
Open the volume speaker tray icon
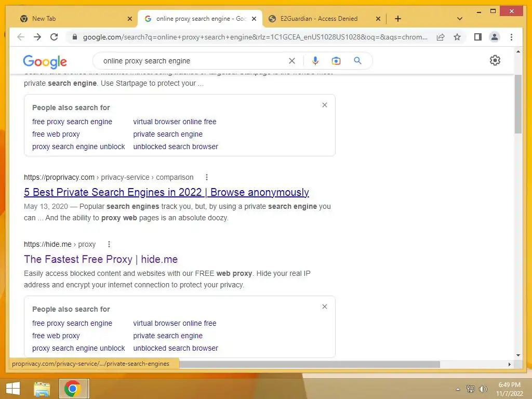point(483,389)
